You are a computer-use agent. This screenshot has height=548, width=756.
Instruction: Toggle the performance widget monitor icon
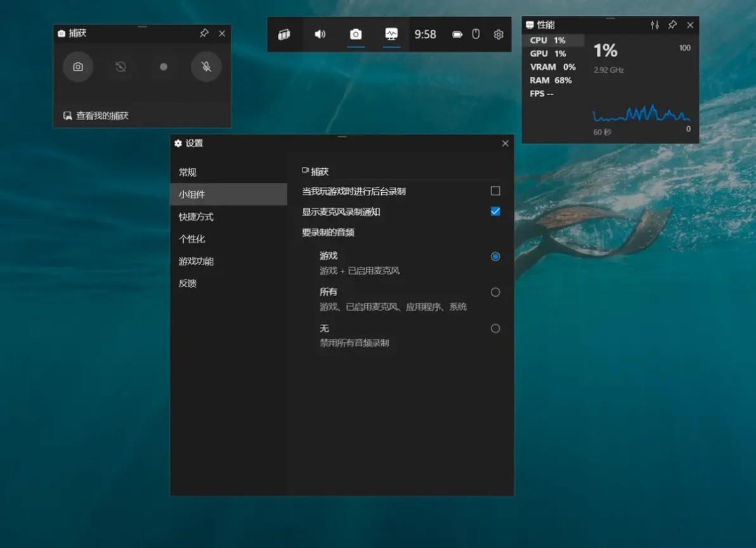pyautogui.click(x=391, y=34)
